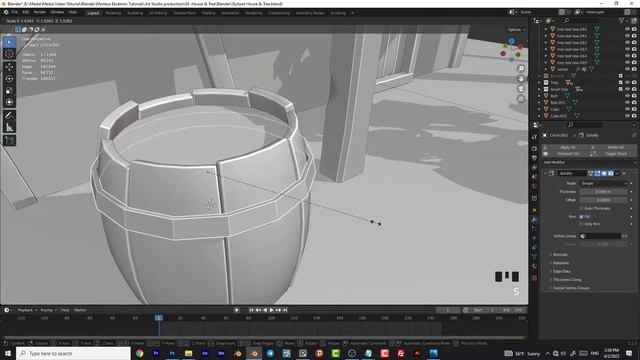The image size is (640, 360).
Task: Open Playback dropdown in timeline
Action: 27,310
